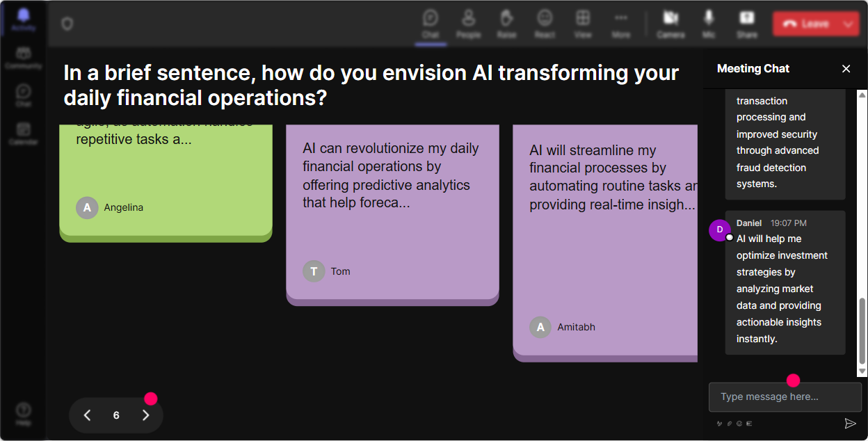Click the Daniel sender name

[749, 223]
